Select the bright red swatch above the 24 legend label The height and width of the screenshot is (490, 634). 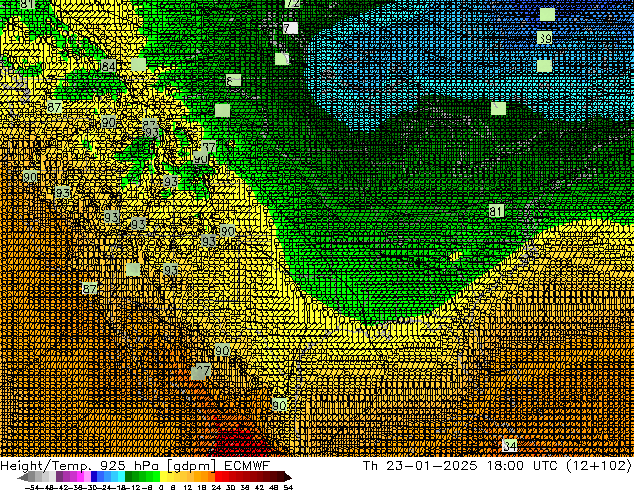pyautogui.click(x=218, y=477)
